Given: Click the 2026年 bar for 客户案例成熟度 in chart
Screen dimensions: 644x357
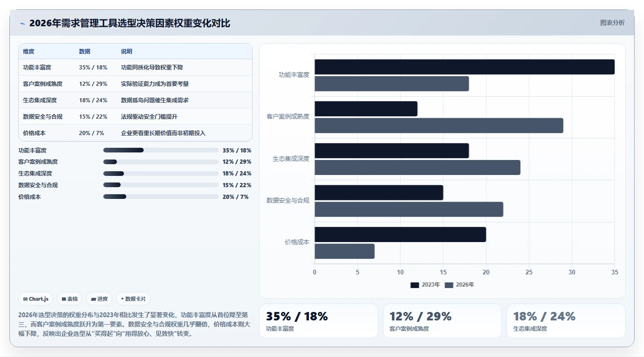Looking at the screenshot, I should click(x=439, y=125).
